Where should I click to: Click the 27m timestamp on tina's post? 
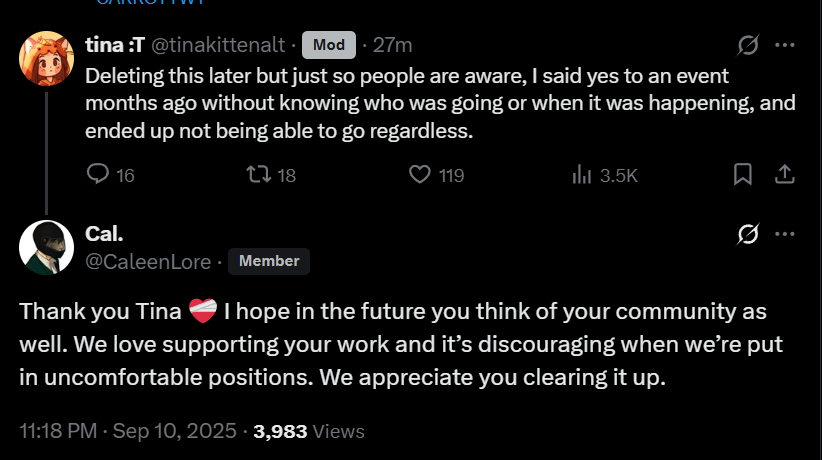click(392, 45)
